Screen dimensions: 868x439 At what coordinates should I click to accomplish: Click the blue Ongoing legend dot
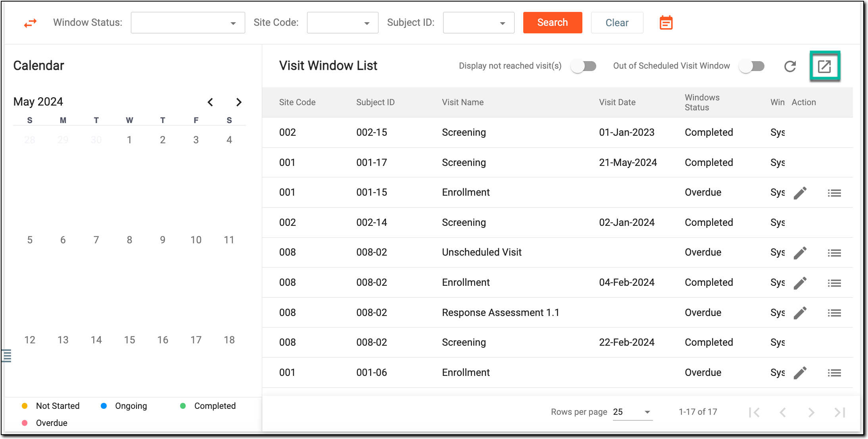(104, 406)
